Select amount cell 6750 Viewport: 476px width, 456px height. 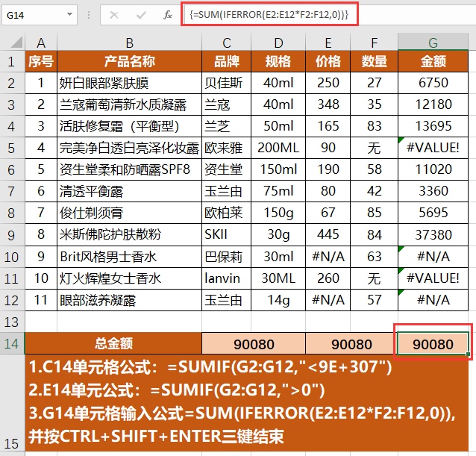pyautogui.click(x=433, y=83)
